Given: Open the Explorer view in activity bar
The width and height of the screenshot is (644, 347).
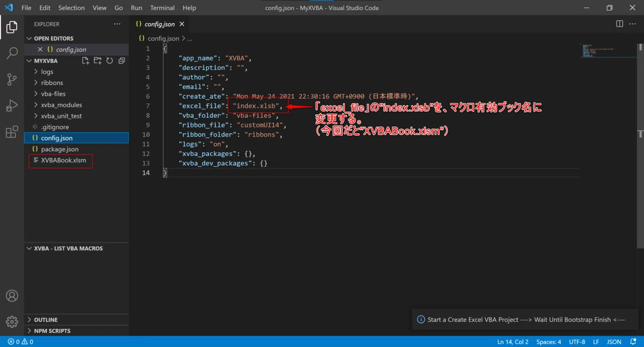Looking at the screenshot, I should pyautogui.click(x=12, y=27).
